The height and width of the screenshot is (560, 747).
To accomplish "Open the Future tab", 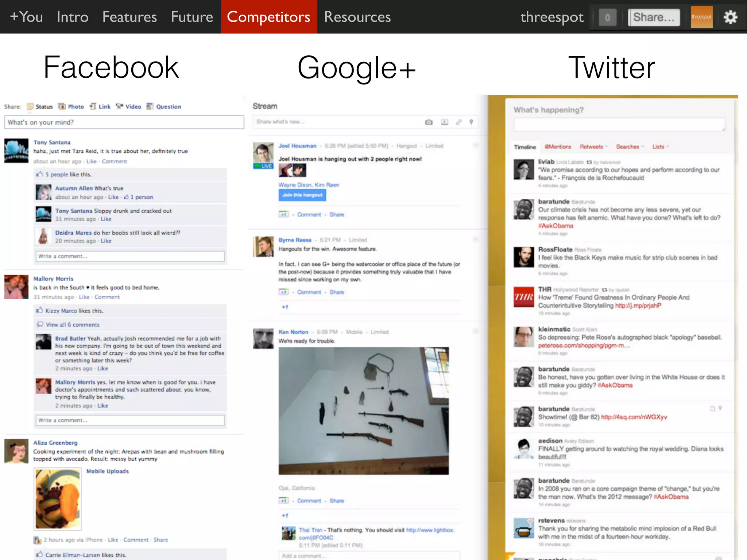I will click(192, 17).
